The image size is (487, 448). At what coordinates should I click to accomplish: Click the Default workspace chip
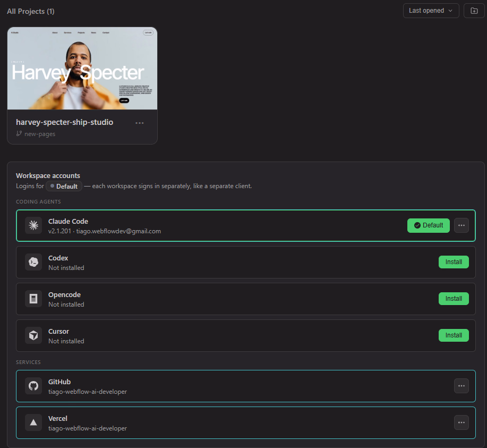tap(64, 186)
